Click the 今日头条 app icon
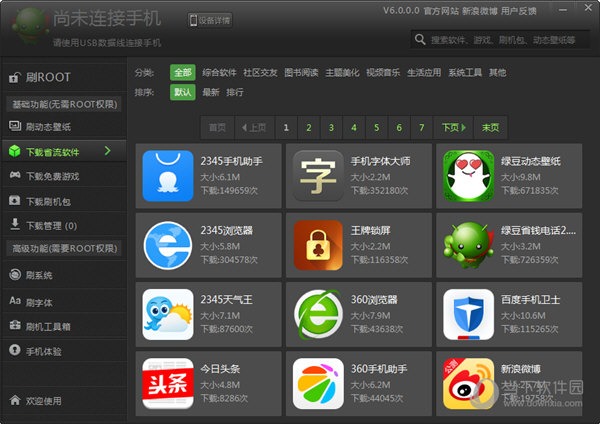600x424 pixels. 168,383
